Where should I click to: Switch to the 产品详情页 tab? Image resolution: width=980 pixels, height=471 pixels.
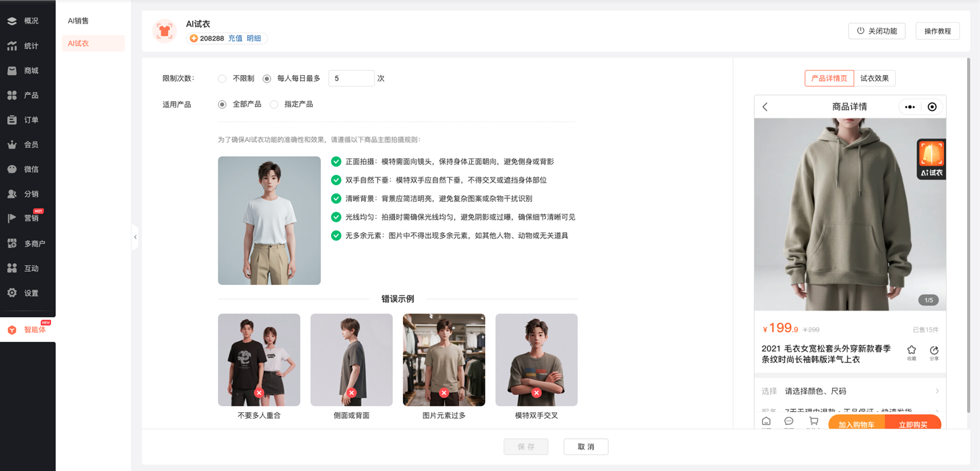(829, 78)
